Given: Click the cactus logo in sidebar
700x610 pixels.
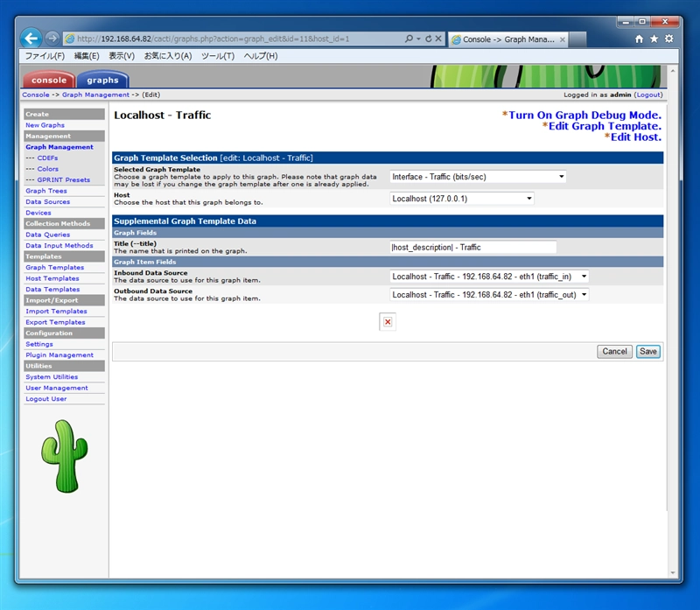Looking at the screenshot, I should tap(65, 456).
